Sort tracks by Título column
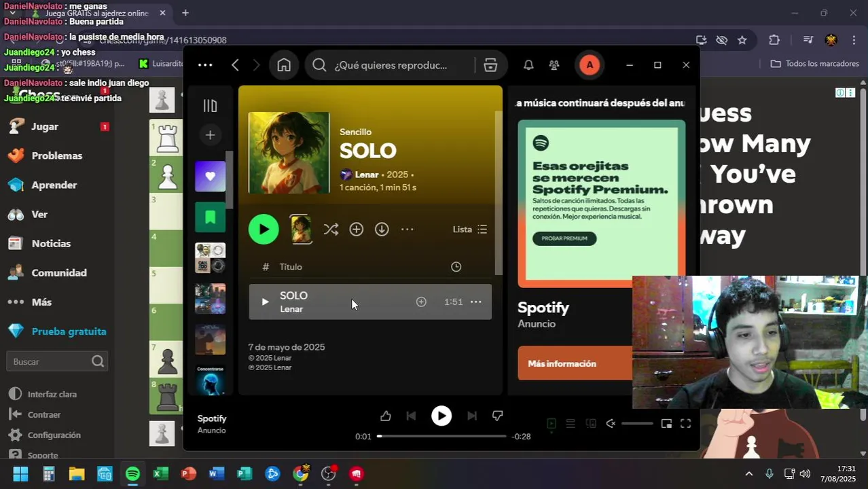The height and width of the screenshot is (489, 868). tap(291, 267)
